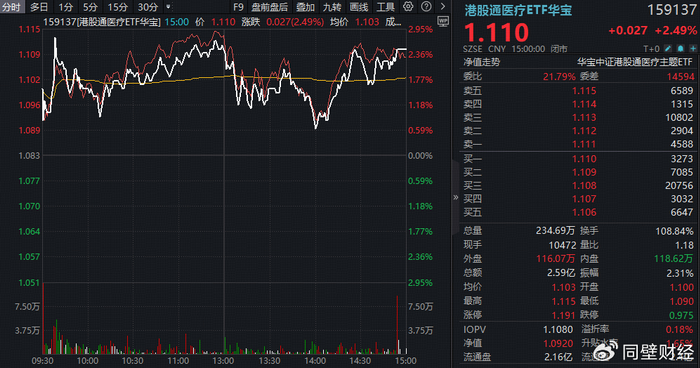Click the 委差 value 14594
The width and height of the screenshot is (700, 368).
pyautogui.click(x=681, y=77)
